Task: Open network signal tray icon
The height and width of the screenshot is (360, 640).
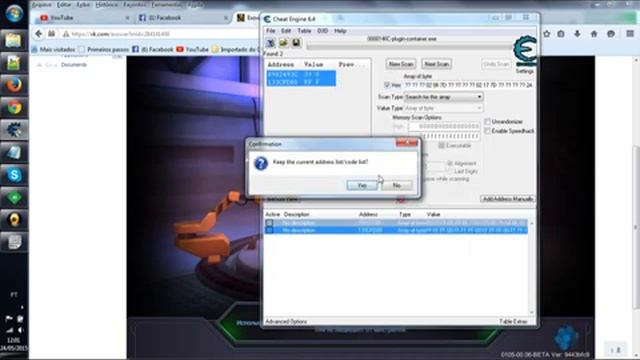Action: [9, 330]
